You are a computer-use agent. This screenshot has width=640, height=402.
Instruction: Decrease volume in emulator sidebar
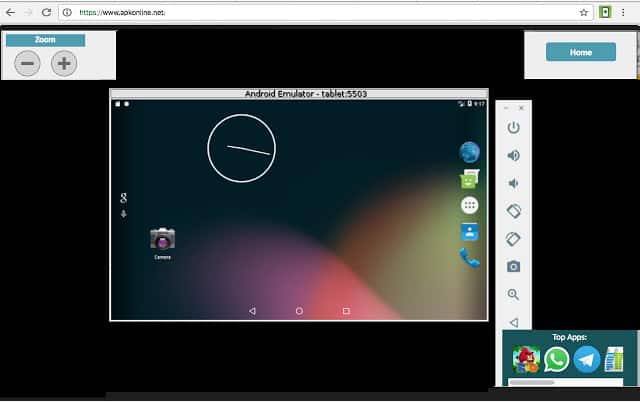pyautogui.click(x=513, y=183)
